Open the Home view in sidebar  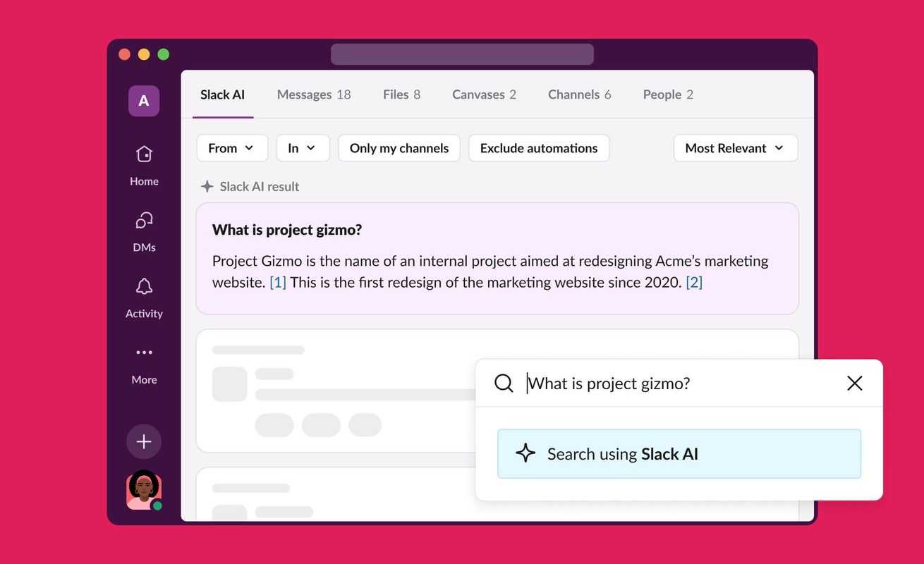coord(144,165)
